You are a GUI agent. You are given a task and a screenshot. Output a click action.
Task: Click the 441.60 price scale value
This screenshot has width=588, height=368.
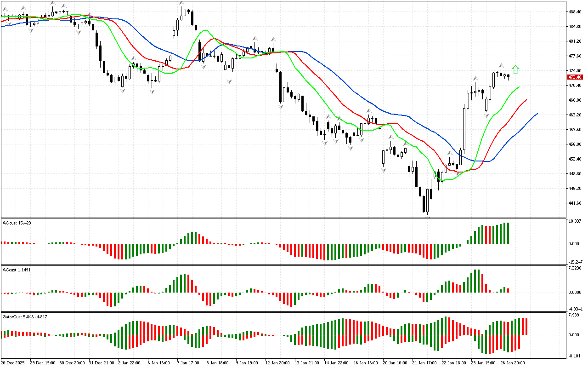pyautogui.click(x=575, y=203)
